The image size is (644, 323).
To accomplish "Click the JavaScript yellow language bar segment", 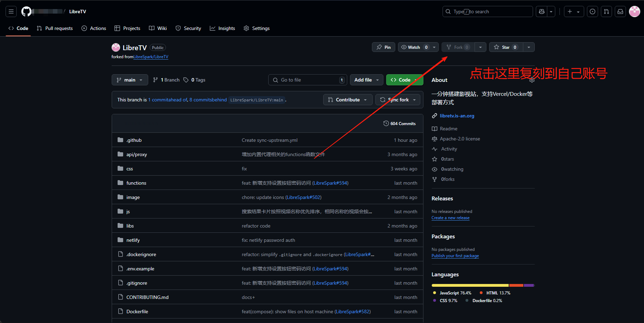I will pos(470,285).
